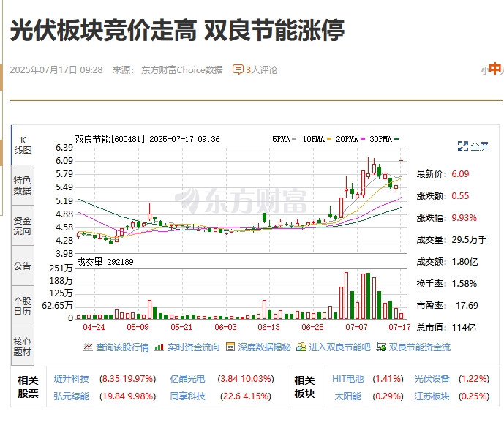Open the 太阳能 sector link

coord(347,396)
